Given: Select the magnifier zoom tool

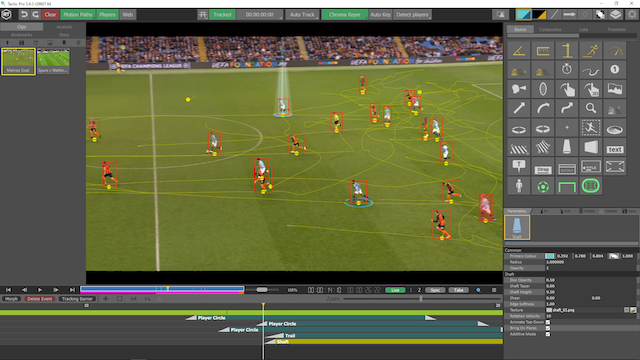Looking at the screenshot, I should point(591,108).
